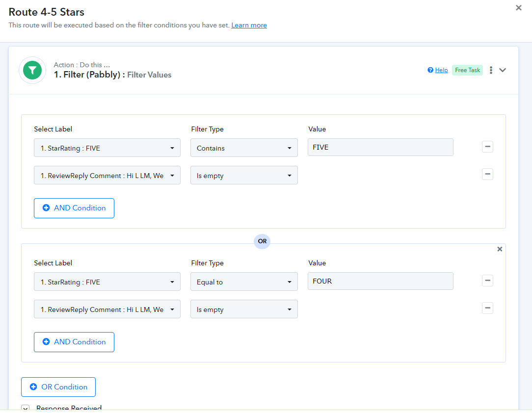532x413 pixels.
Task: Open the Learn more link
Action: coord(249,25)
